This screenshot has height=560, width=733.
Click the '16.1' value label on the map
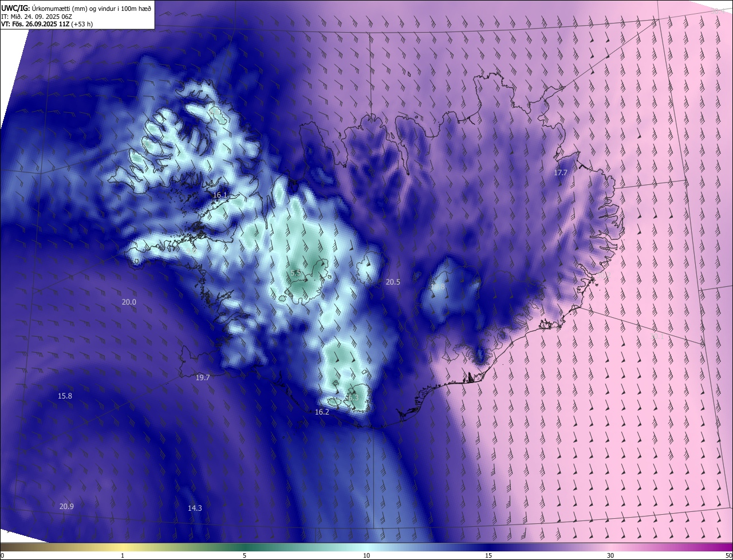pyautogui.click(x=220, y=195)
